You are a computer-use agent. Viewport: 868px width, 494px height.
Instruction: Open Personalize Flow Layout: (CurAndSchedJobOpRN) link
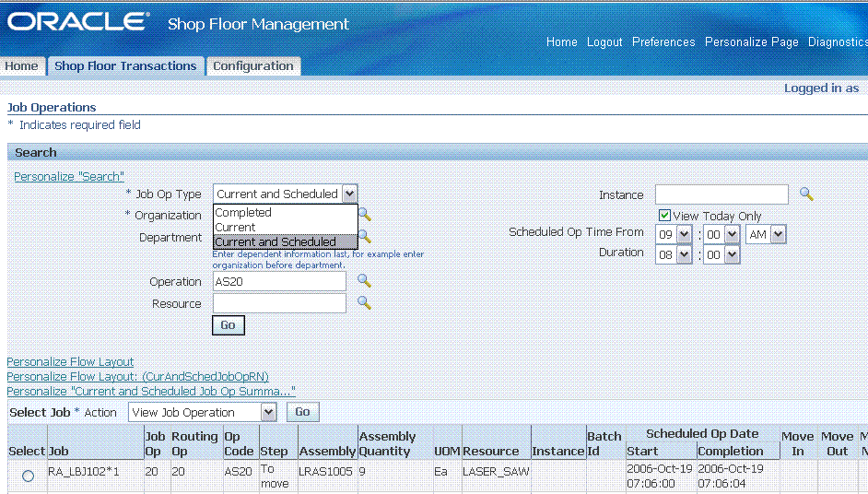138,377
